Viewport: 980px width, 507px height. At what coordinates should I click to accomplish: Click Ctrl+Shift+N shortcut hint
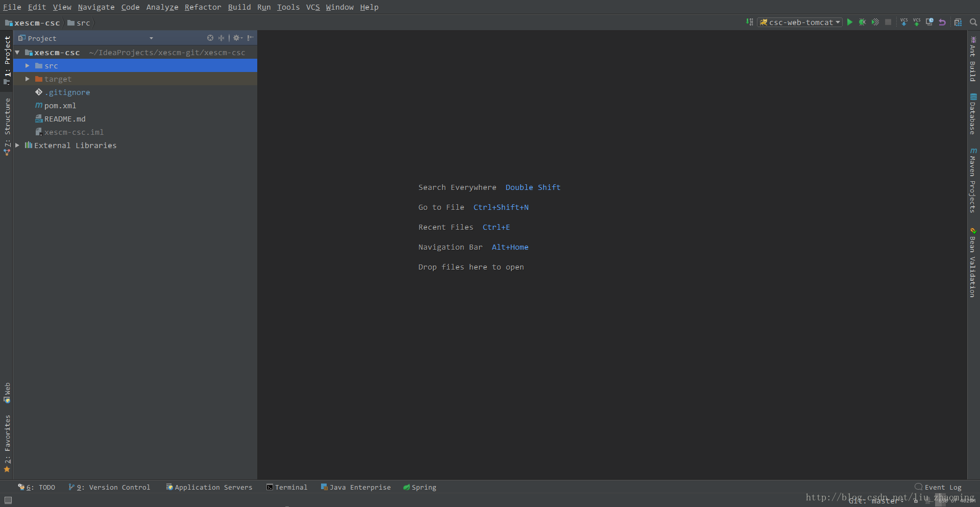click(501, 207)
